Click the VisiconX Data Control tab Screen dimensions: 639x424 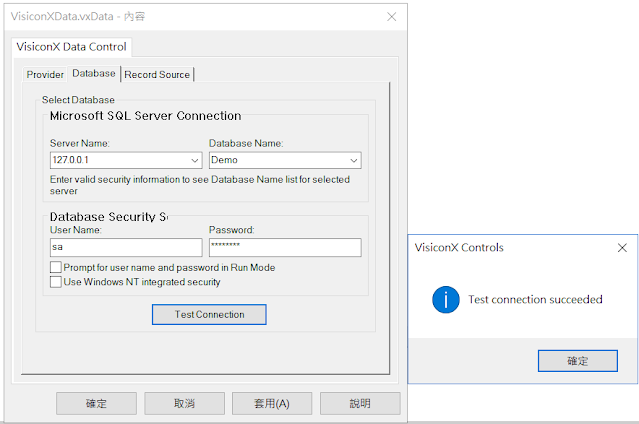tap(71, 47)
